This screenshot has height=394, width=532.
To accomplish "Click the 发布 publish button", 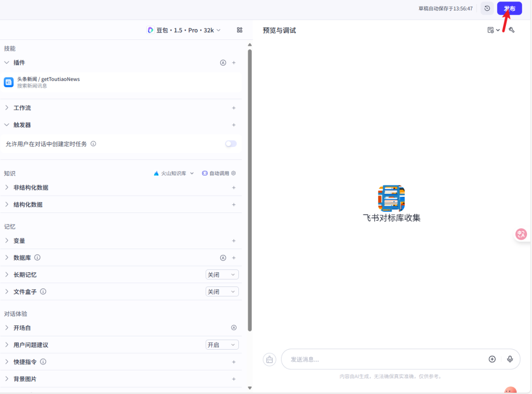I will [x=509, y=8].
